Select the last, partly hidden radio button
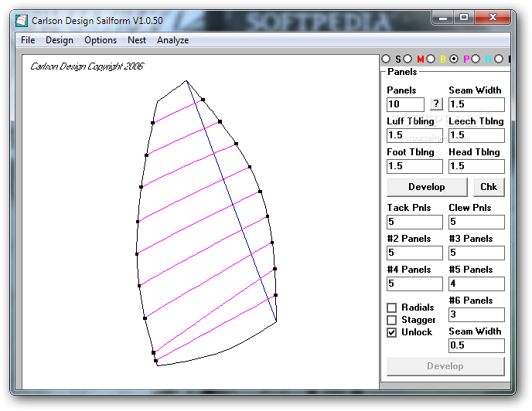This screenshot has width=532, height=411. point(499,59)
